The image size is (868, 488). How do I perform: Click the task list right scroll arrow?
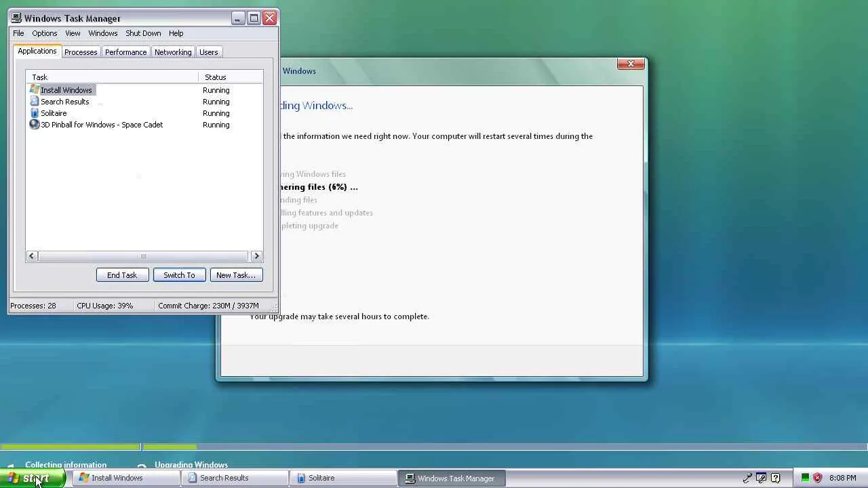coord(256,256)
